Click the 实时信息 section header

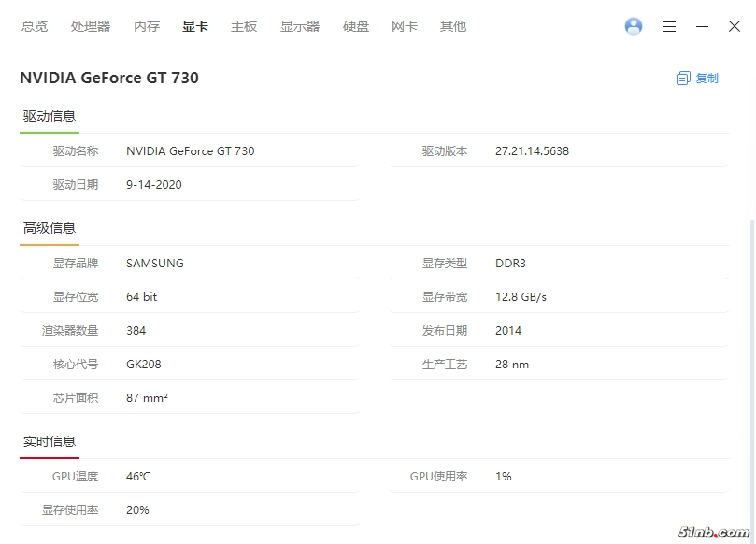point(50,441)
